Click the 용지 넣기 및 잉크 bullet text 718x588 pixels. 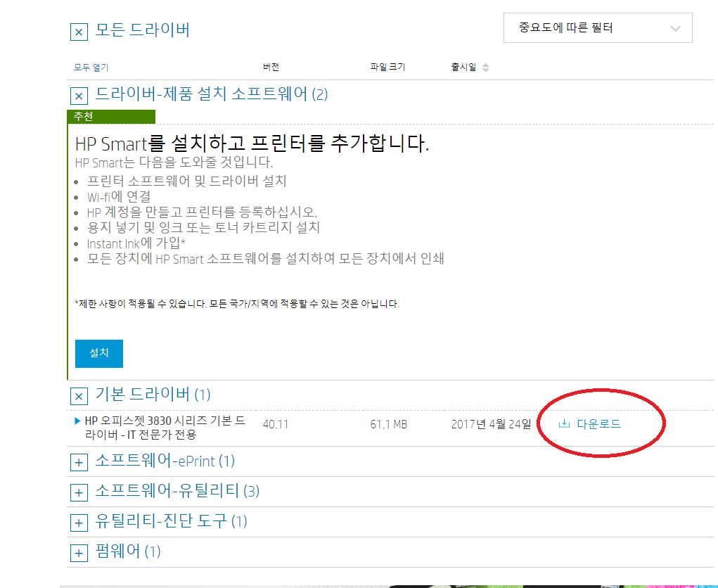[x=203, y=228]
